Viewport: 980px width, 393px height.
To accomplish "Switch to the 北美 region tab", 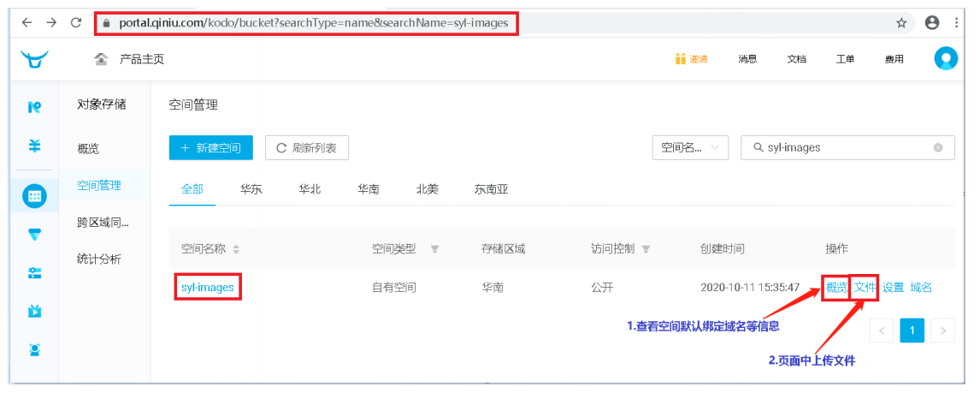I will [428, 189].
